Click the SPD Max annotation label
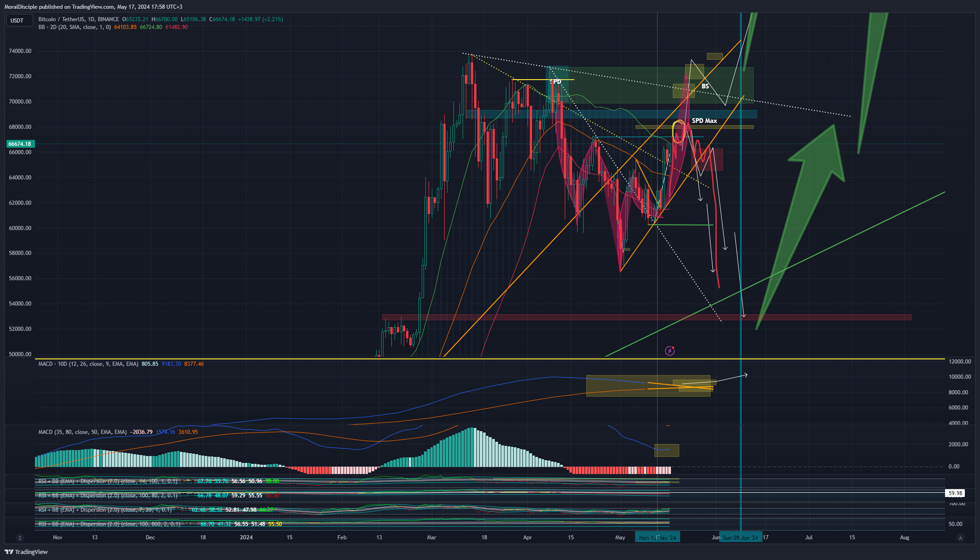The image size is (980, 560). click(x=704, y=121)
